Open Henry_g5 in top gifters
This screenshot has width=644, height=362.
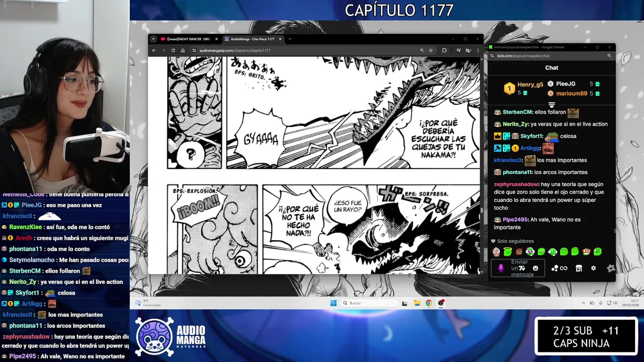click(530, 85)
